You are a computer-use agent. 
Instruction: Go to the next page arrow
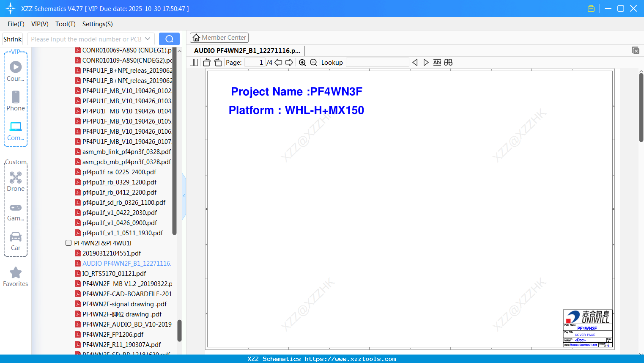(289, 63)
